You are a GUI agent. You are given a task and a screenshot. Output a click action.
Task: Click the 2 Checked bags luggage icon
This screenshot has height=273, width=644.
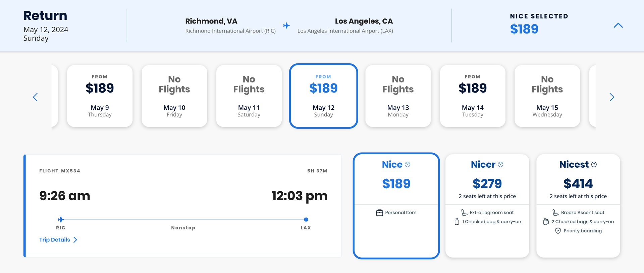[x=546, y=222]
